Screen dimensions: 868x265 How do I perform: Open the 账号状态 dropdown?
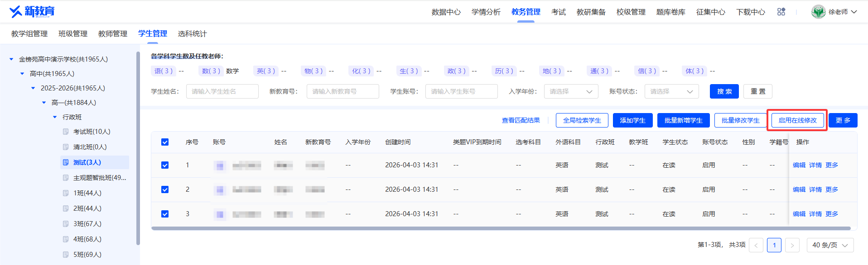tap(671, 91)
